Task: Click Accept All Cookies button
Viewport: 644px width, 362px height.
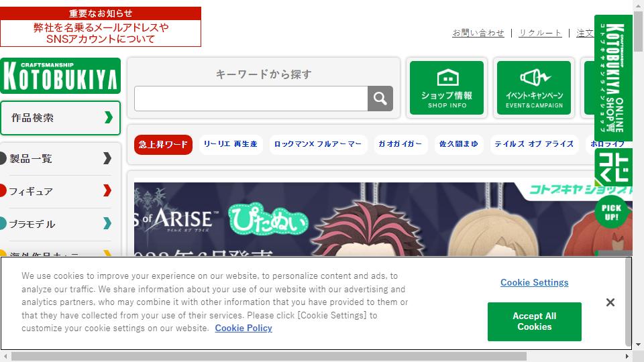Action: tap(535, 321)
